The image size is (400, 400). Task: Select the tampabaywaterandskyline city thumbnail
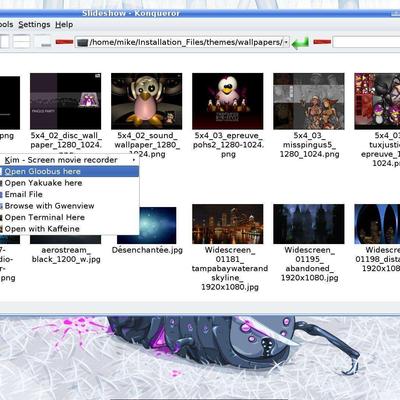[228, 224]
